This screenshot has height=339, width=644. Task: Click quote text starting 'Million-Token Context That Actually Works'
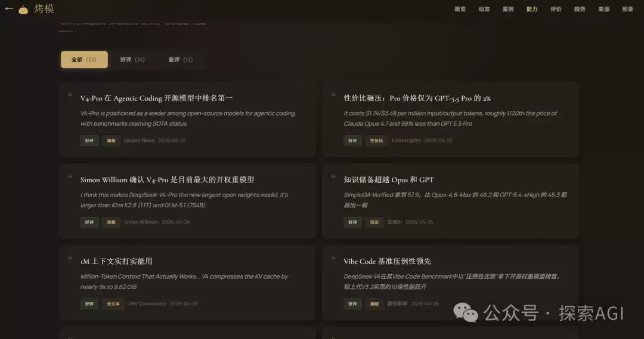click(x=184, y=282)
